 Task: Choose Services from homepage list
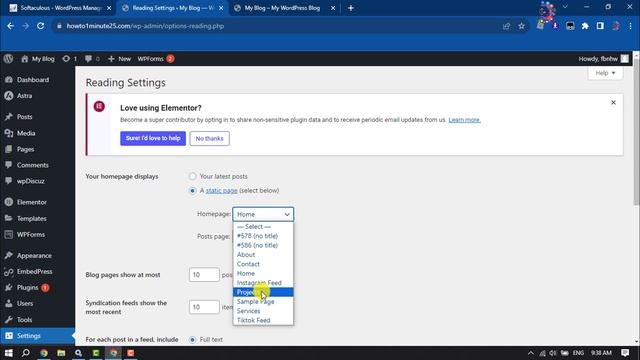click(x=263, y=311)
